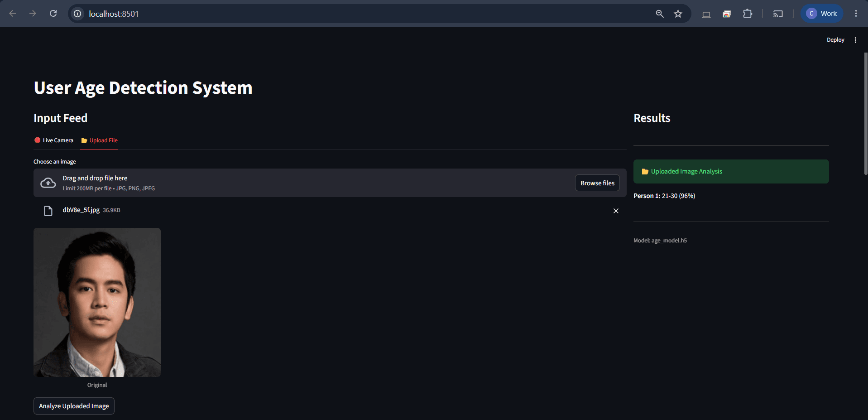Click Analyze Uploaded Image button

[74, 406]
